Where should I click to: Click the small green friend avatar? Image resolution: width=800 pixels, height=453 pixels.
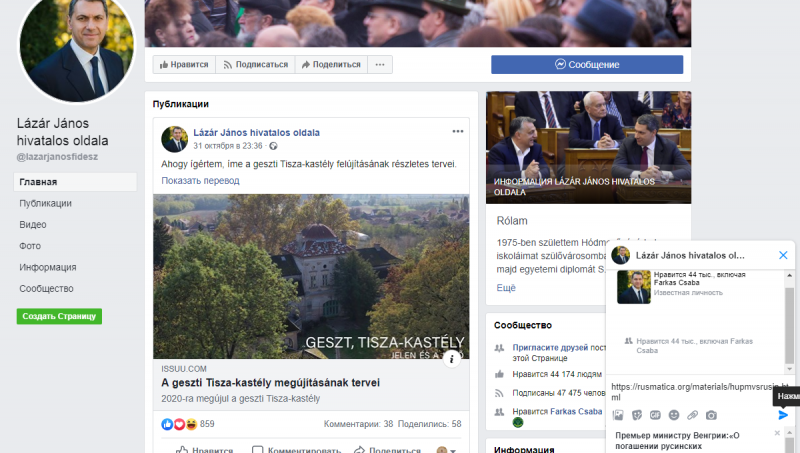click(518, 422)
